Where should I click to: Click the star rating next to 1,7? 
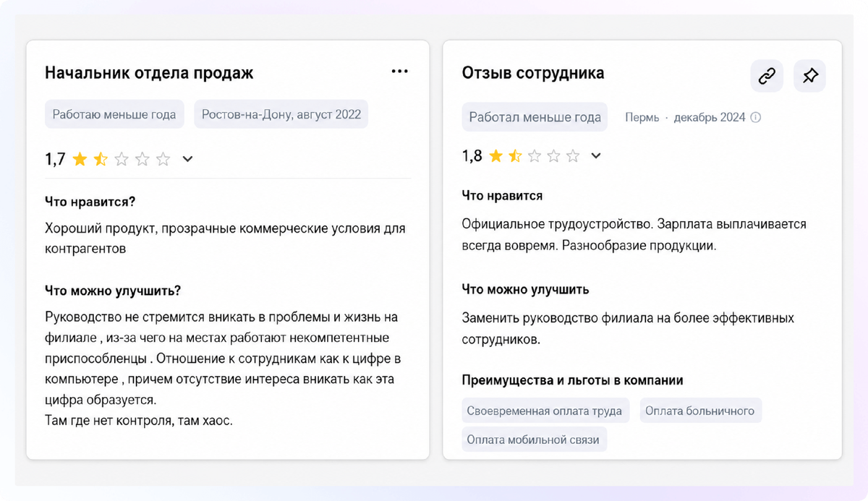point(122,159)
